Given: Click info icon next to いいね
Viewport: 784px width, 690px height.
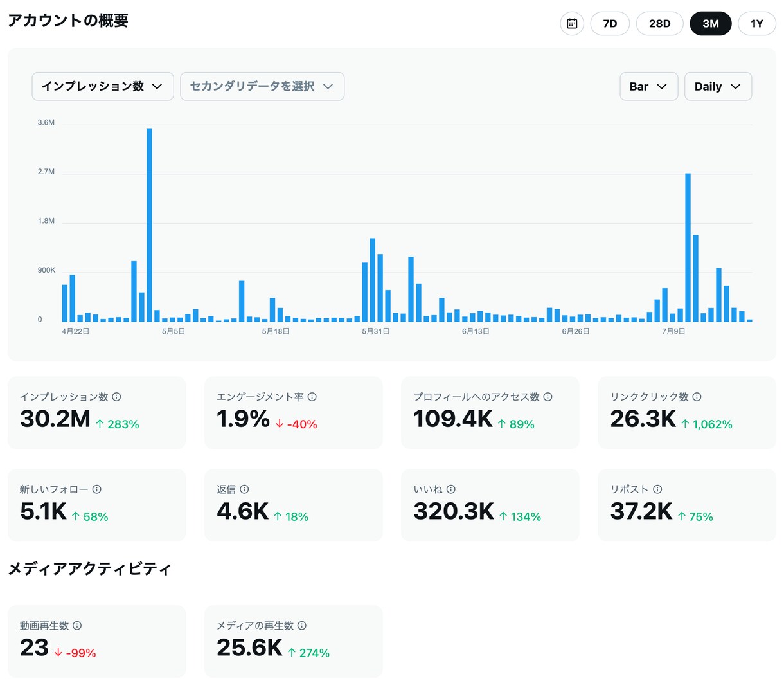Looking at the screenshot, I should tap(451, 489).
